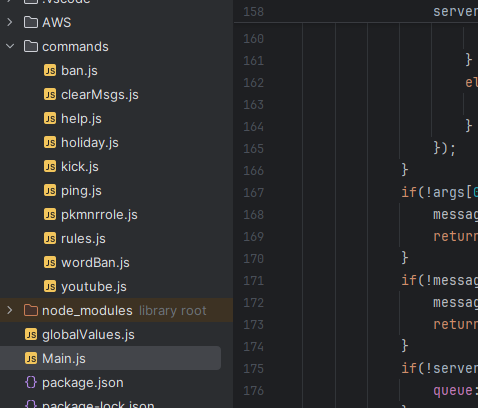Click line number 165 in the gutter
The width and height of the screenshot is (478, 408).
254,149
